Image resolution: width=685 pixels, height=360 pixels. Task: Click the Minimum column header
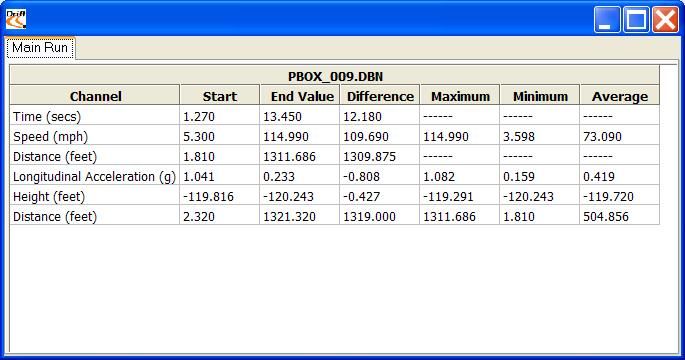[540, 95]
